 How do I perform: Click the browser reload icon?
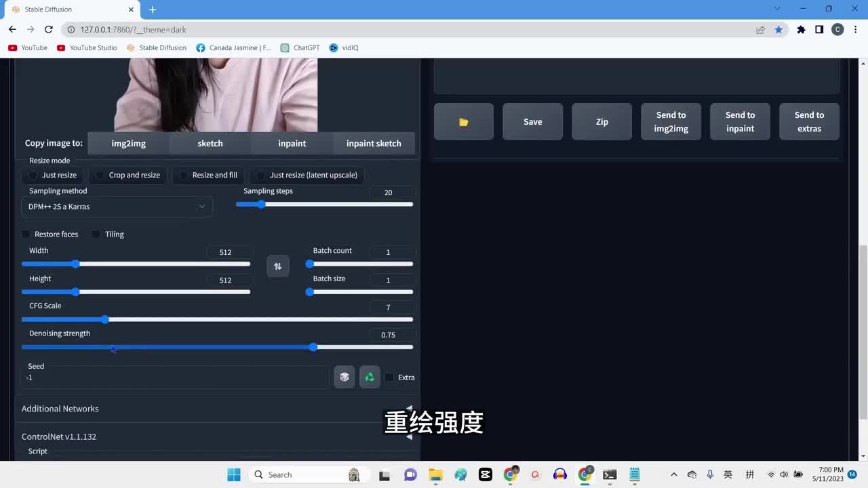[x=49, y=29]
